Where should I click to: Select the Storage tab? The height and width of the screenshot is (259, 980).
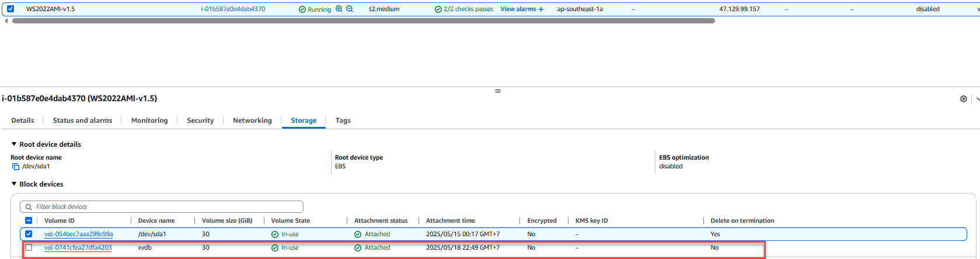point(304,120)
